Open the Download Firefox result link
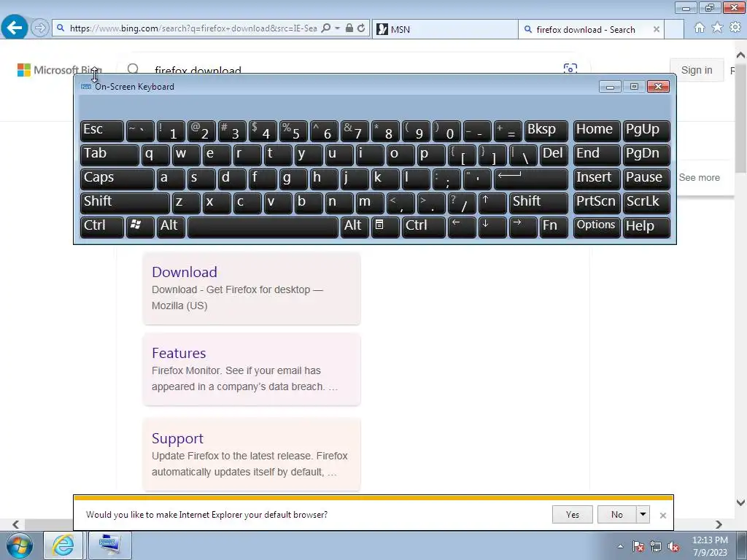This screenshot has width=747, height=560. [x=184, y=272]
